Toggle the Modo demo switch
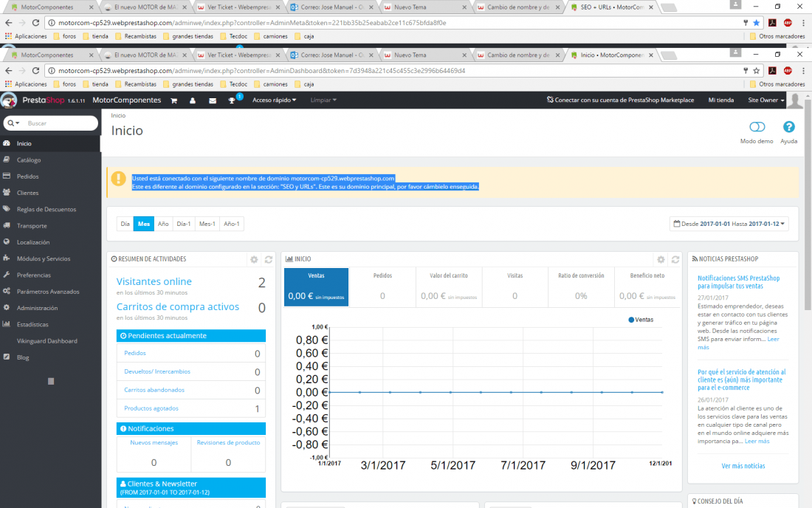The image size is (812, 508). coord(757,127)
